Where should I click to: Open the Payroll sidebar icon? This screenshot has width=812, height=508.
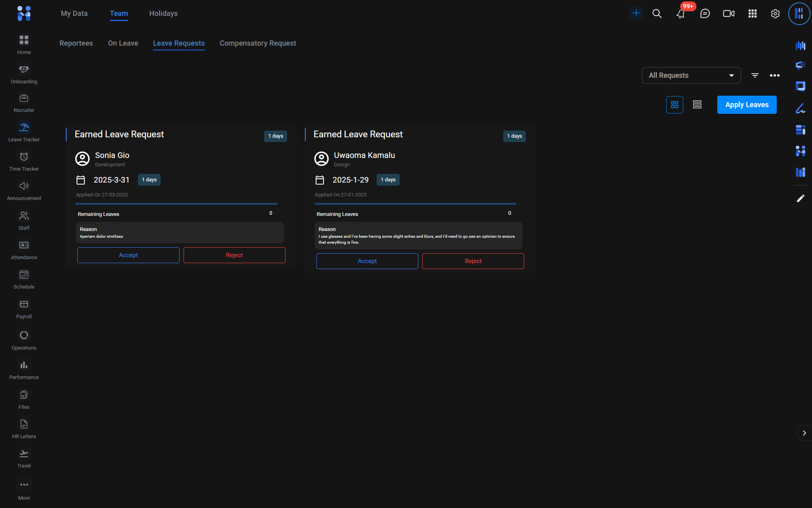[24, 304]
